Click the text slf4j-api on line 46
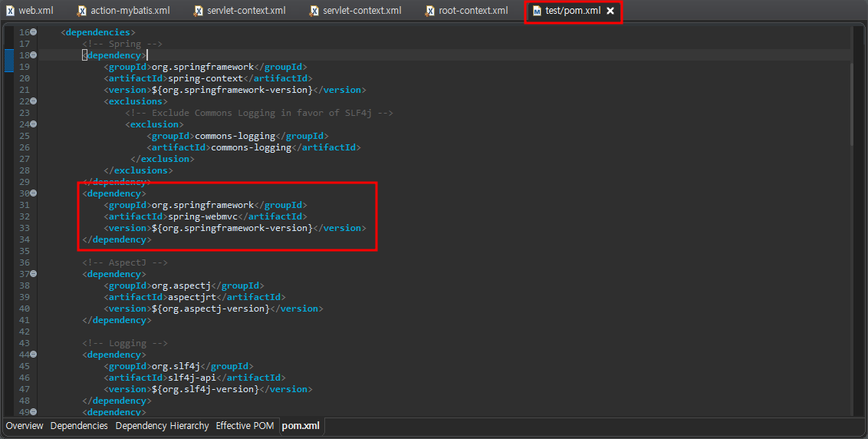 point(192,378)
